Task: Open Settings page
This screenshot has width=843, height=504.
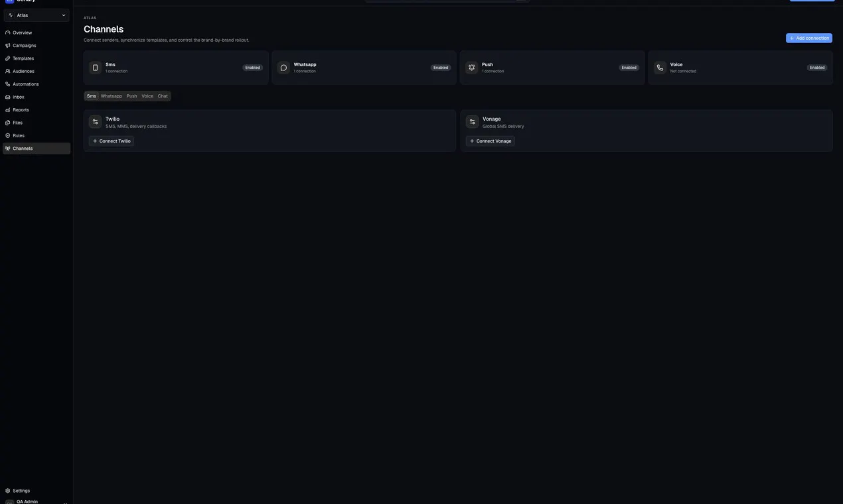Action: [37, 491]
